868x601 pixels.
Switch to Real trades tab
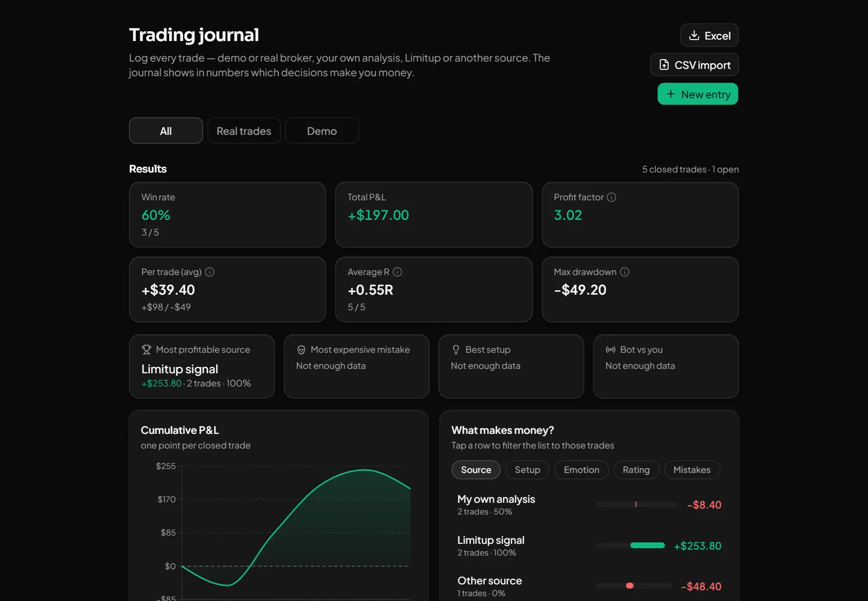pyautogui.click(x=244, y=130)
